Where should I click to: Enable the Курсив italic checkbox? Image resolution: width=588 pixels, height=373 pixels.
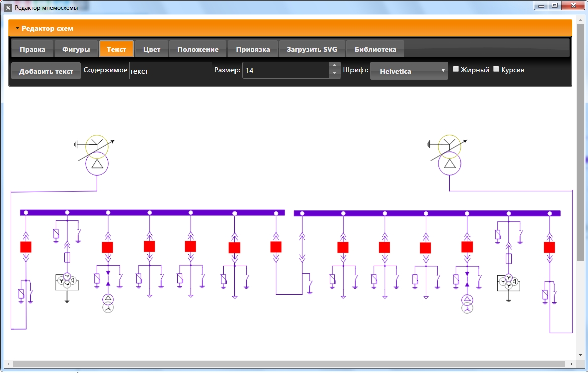pyautogui.click(x=496, y=69)
